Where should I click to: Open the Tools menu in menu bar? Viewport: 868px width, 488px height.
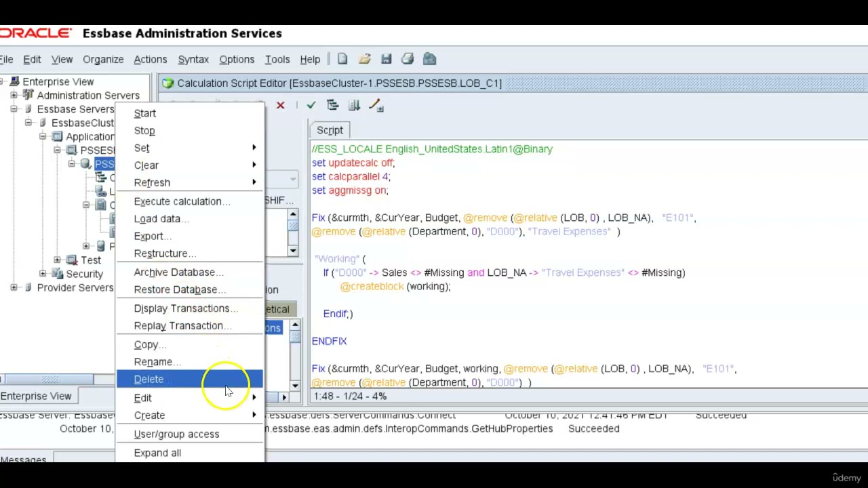tap(277, 60)
